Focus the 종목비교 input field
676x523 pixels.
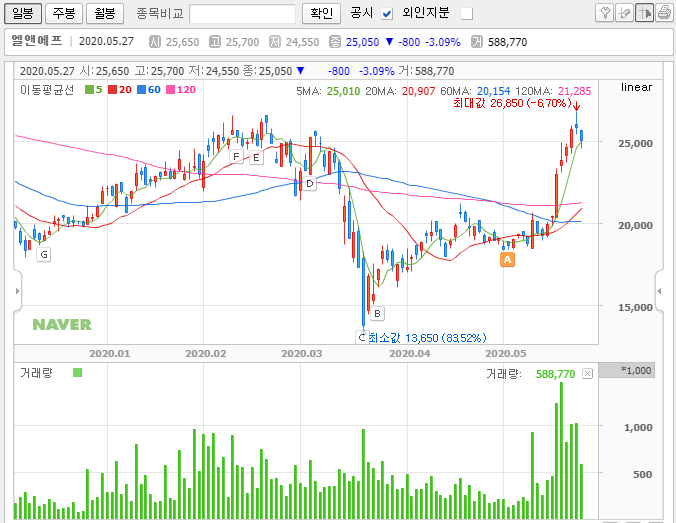coord(242,14)
